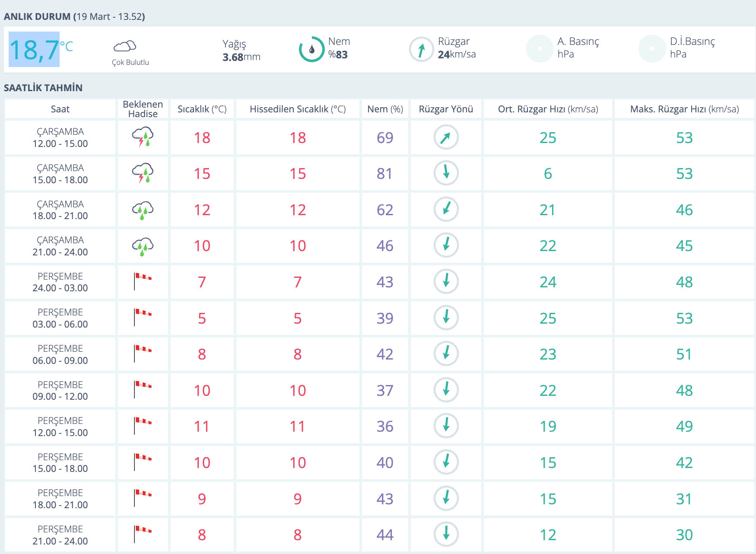Click the Yağış 3.68mm precipitation value

[x=241, y=57]
